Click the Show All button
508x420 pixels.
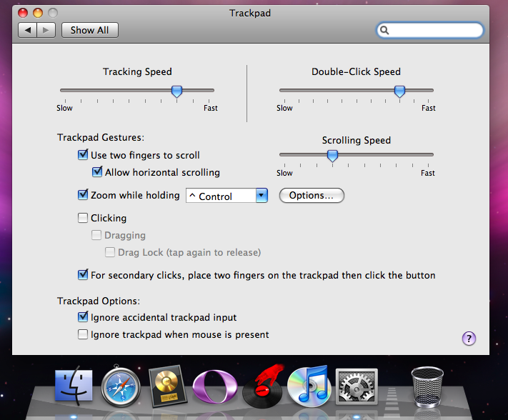90,30
